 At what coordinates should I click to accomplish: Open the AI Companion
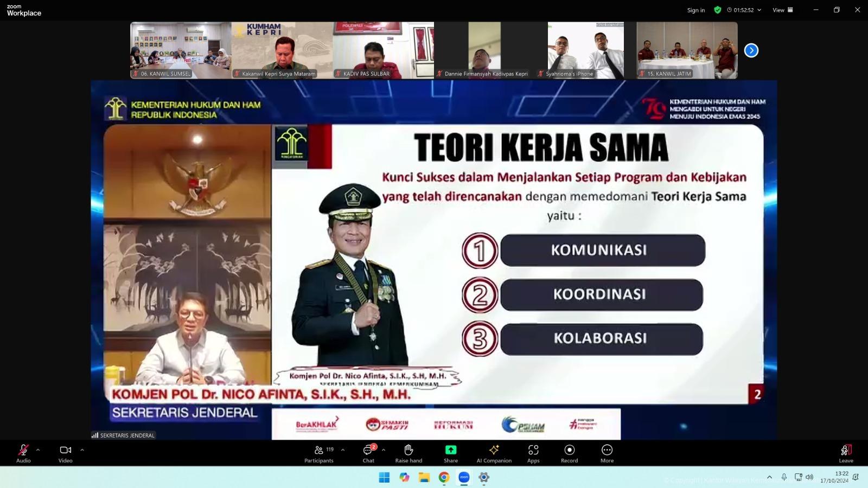494,453
